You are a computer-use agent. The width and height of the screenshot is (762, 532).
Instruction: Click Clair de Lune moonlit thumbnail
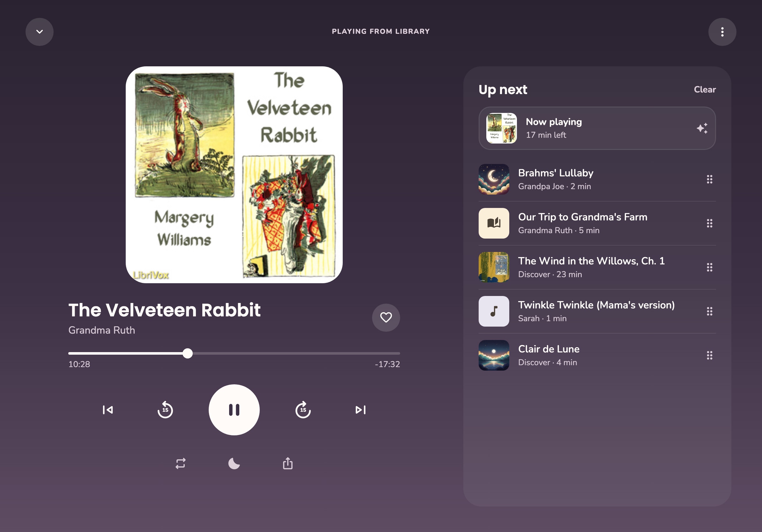494,355
